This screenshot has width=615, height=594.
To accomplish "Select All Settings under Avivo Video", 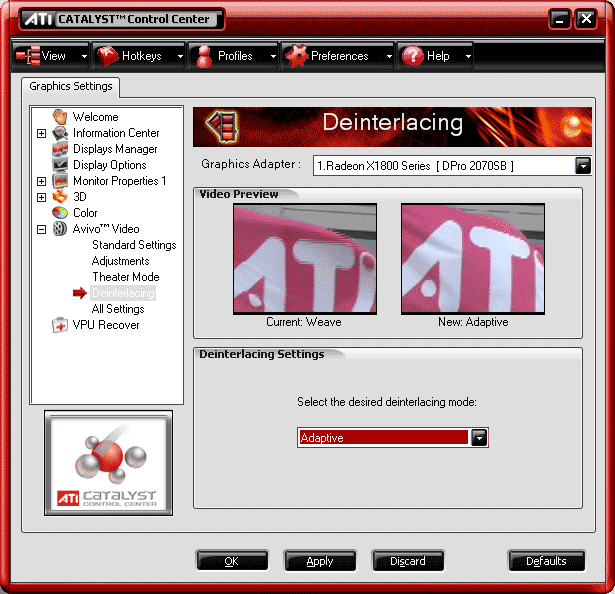I will 118,309.
